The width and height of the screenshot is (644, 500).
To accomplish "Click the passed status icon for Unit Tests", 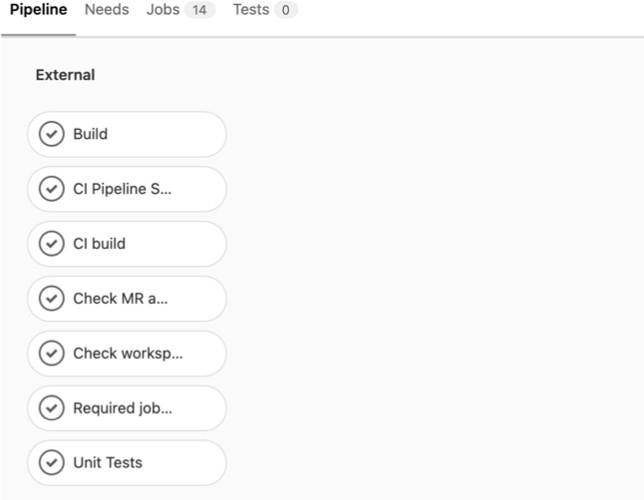I will click(51, 462).
